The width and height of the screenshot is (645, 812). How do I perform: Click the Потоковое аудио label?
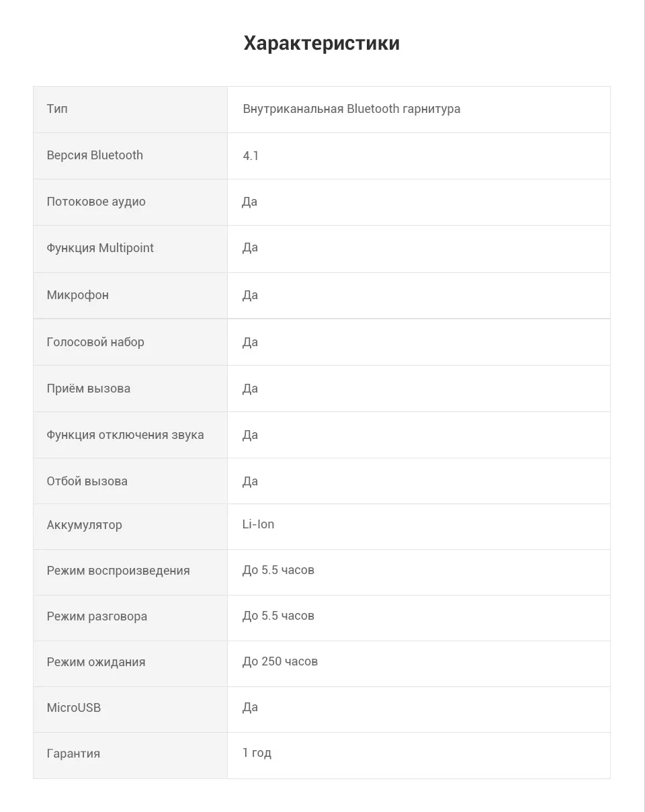[96, 202]
